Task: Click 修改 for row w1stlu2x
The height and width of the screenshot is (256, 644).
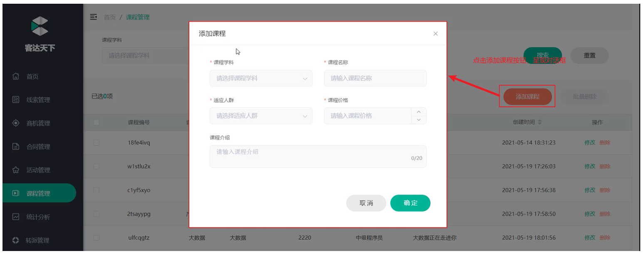Action: [590, 166]
